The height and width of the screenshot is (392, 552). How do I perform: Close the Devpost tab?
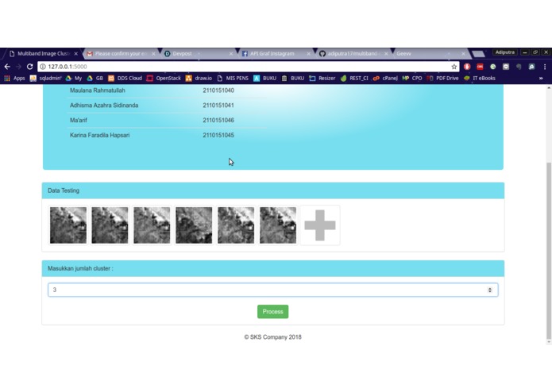coord(231,53)
